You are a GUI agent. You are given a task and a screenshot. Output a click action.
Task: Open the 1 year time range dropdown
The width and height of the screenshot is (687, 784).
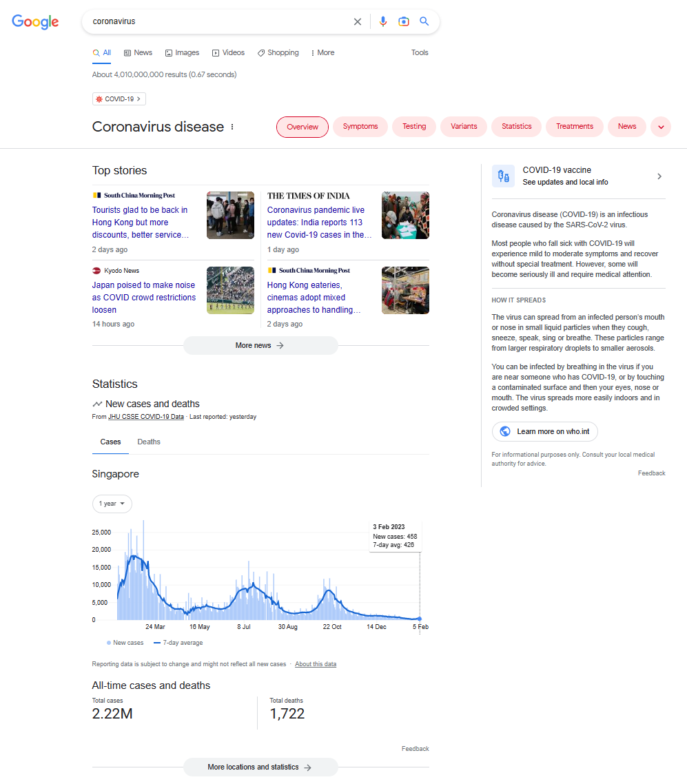click(112, 504)
